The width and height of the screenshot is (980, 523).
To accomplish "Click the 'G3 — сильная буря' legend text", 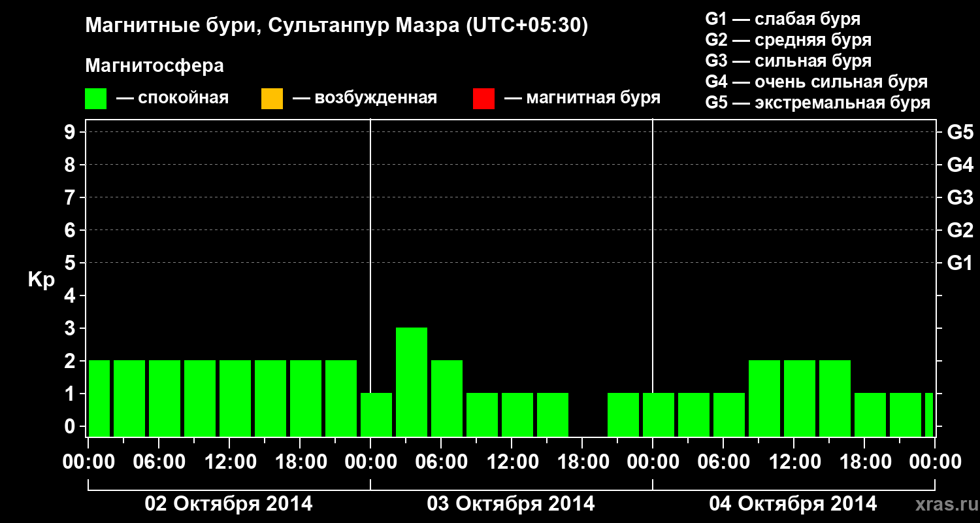I will tap(789, 61).
